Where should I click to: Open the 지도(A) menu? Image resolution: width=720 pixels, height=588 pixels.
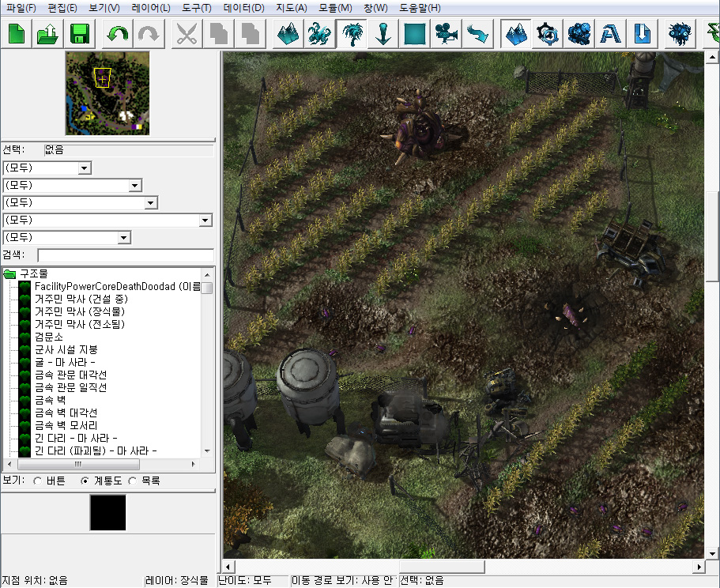(292, 8)
